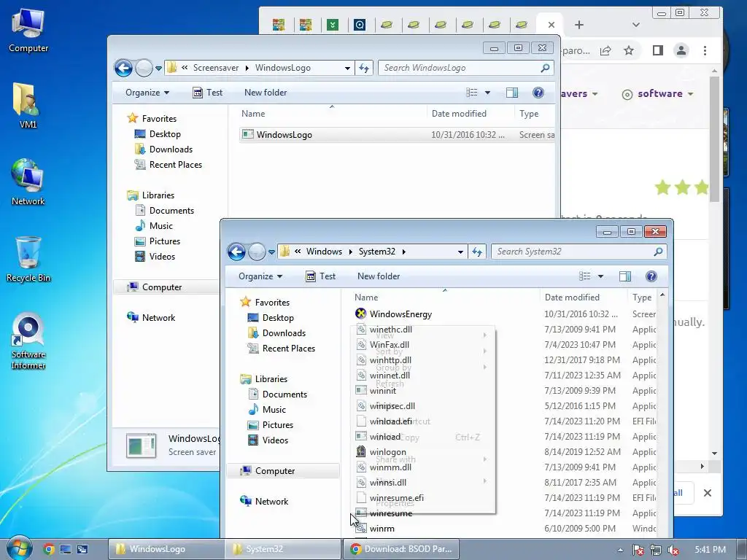
Task: Create New folder in WindowsLogo window
Action: coord(266,93)
